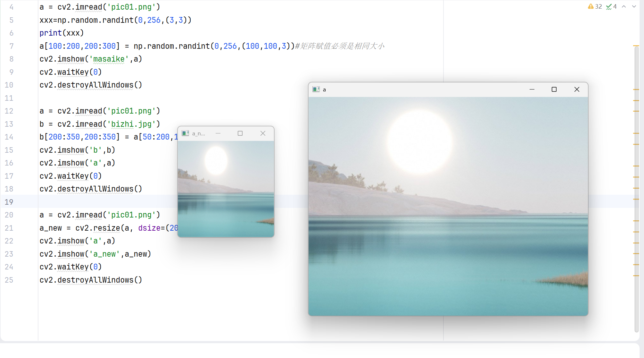Click the app icon in 'a_n...' window
Viewport: 644px width, 358px height.
click(185, 133)
